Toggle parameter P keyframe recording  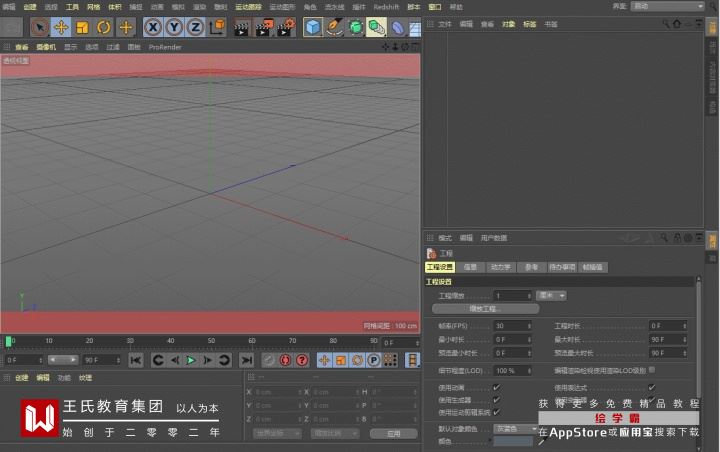[374, 361]
